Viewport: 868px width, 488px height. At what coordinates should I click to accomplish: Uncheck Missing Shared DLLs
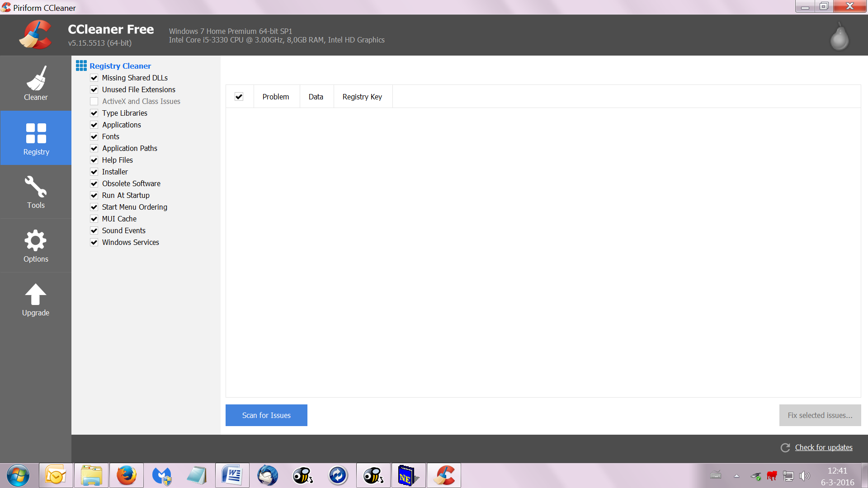coord(94,78)
